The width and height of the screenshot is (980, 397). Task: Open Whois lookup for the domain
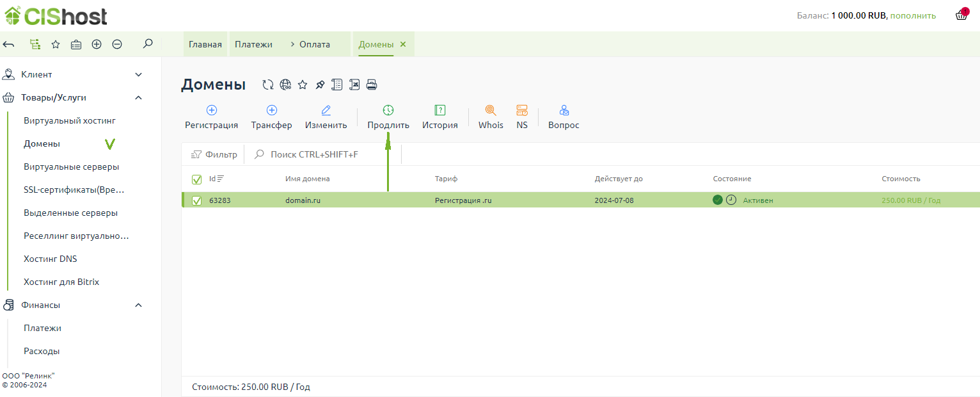pyautogui.click(x=491, y=111)
